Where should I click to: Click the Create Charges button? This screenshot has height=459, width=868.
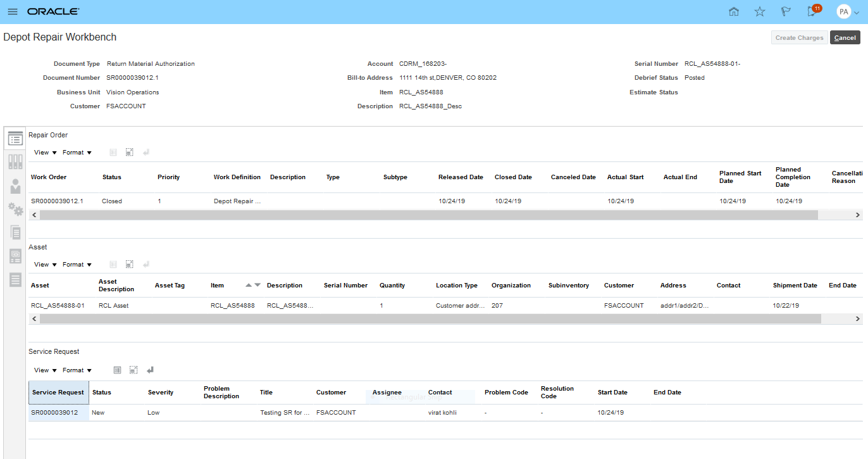tap(799, 38)
